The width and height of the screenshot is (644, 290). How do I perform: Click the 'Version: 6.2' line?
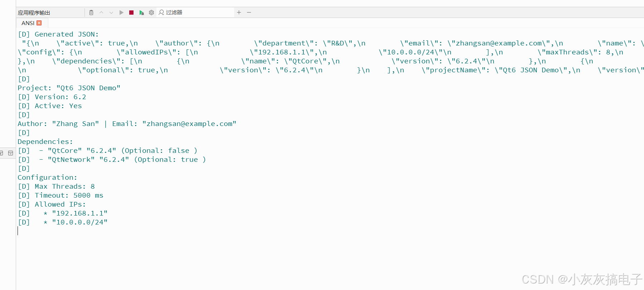52,97
